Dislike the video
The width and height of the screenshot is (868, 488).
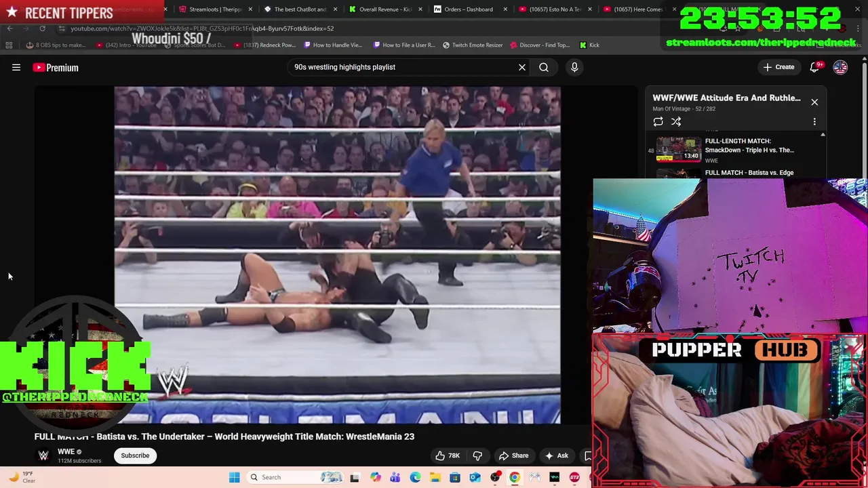477,455
